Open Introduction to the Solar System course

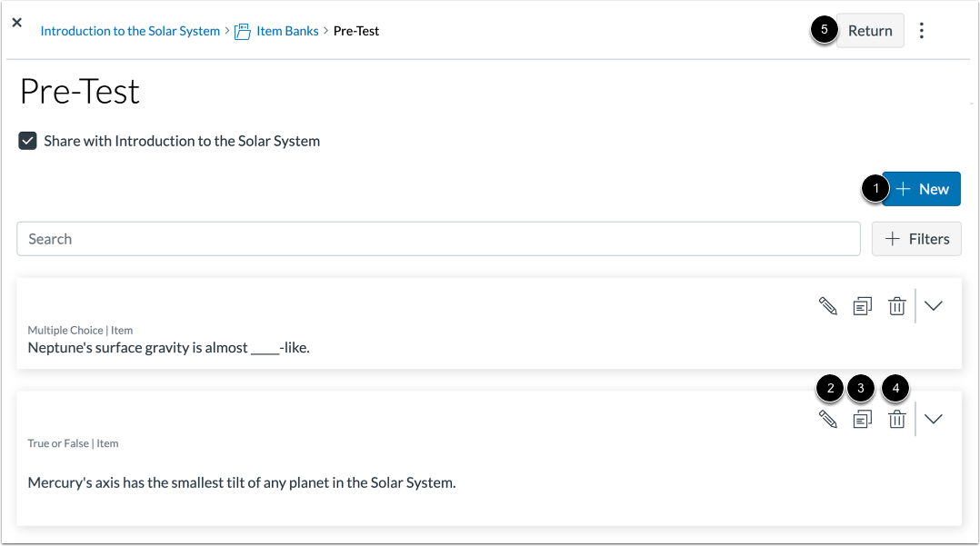click(x=129, y=30)
